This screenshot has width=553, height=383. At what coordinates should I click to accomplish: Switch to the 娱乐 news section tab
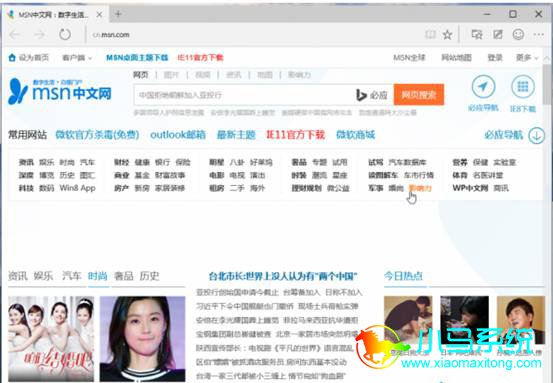pyautogui.click(x=44, y=275)
